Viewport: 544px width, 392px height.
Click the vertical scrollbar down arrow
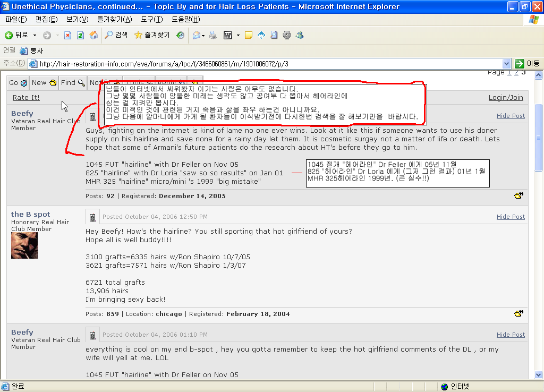538,374
